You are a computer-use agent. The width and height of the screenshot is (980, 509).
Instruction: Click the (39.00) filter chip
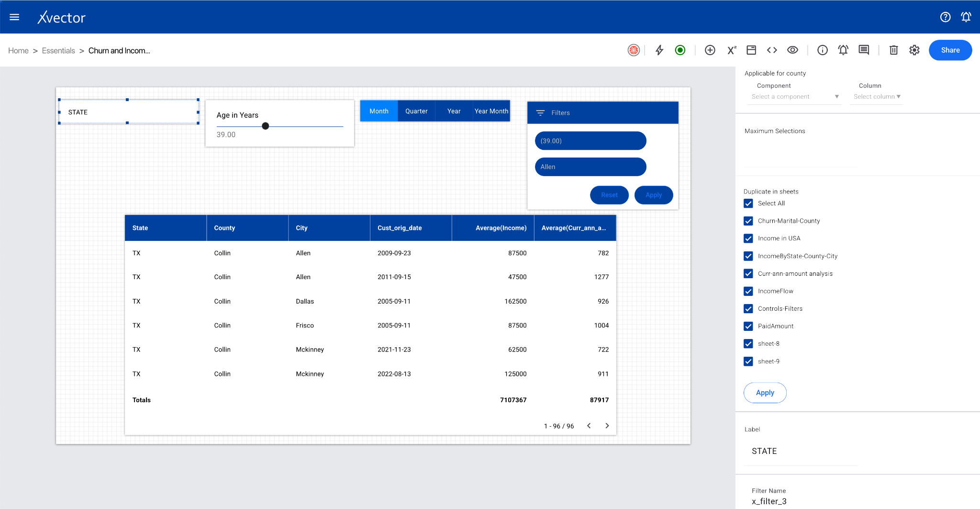pos(590,141)
